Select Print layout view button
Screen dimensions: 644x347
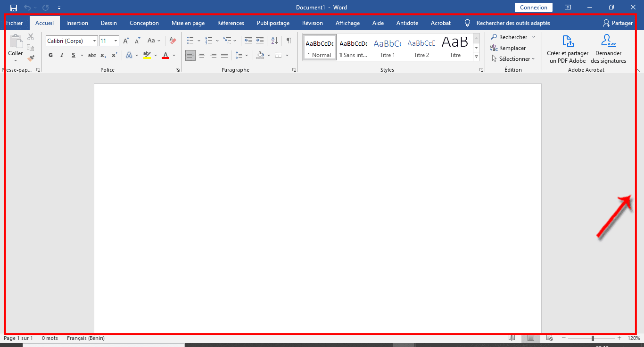tap(531, 338)
